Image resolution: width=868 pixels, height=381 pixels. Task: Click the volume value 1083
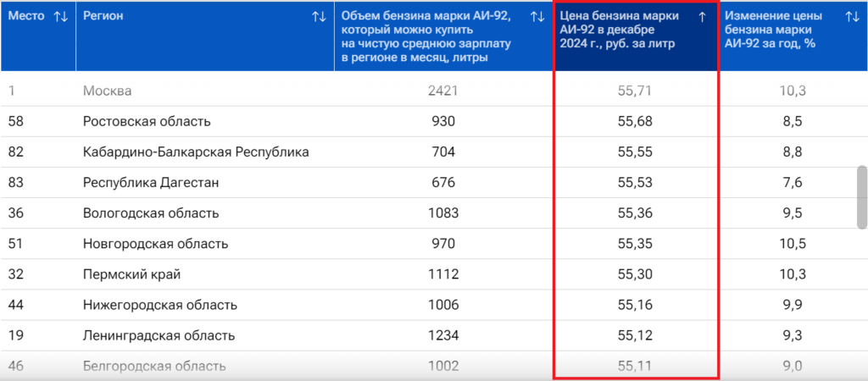click(x=443, y=213)
